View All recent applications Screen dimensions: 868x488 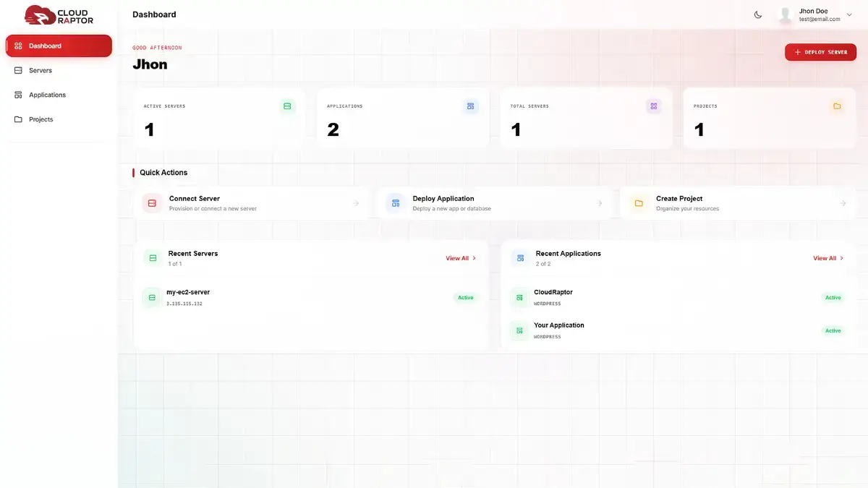(x=827, y=258)
